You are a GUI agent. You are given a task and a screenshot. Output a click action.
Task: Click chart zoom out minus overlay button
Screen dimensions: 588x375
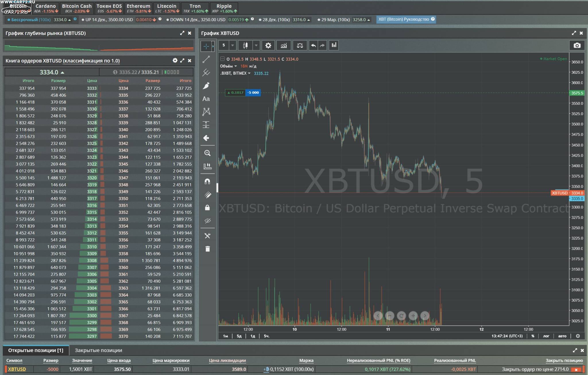pyautogui.click(x=390, y=316)
